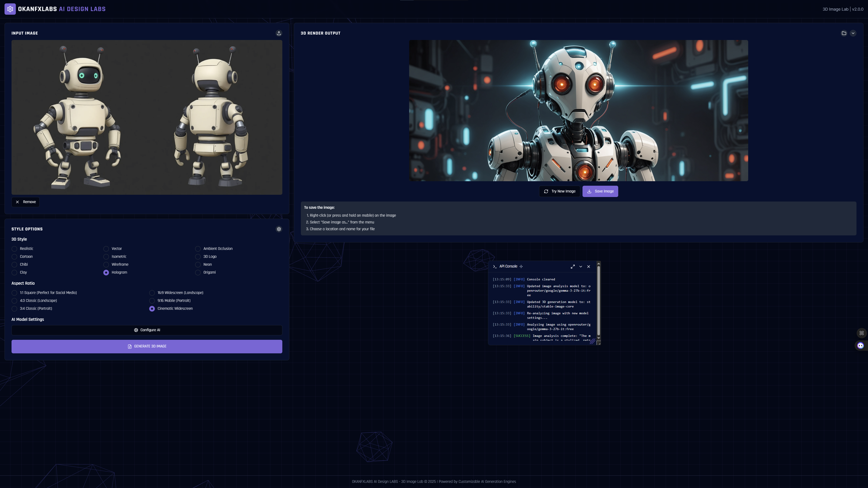Click the folder icon above the 3D render output
868x488 pixels.
point(844,33)
